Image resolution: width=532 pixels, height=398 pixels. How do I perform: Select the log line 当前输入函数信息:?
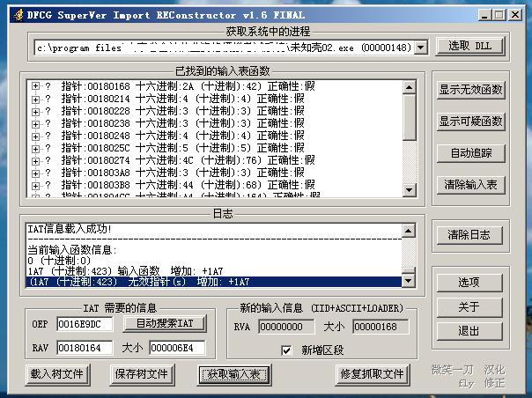72,250
